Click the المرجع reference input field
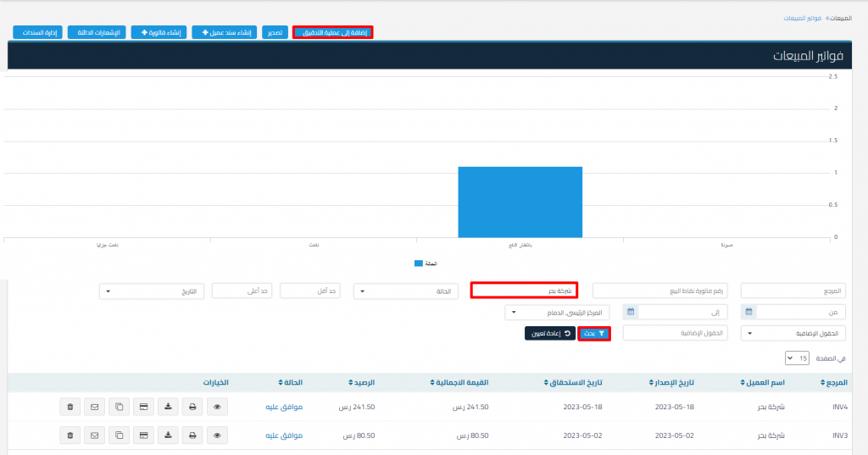 tap(793, 291)
